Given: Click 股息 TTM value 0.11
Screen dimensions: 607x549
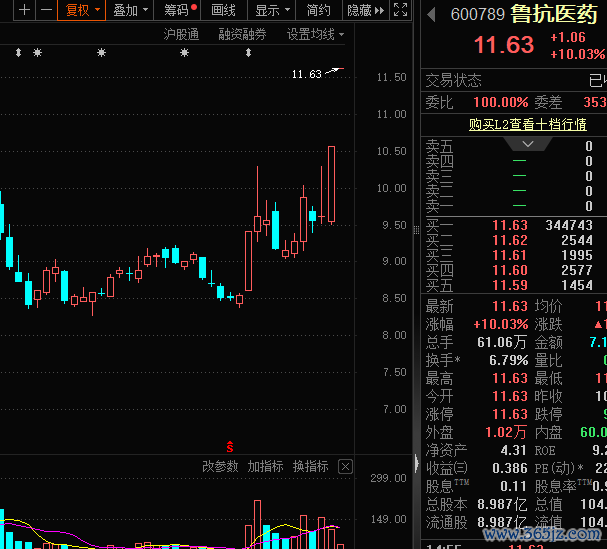Looking at the screenshot, I should [x=513, y=486].
